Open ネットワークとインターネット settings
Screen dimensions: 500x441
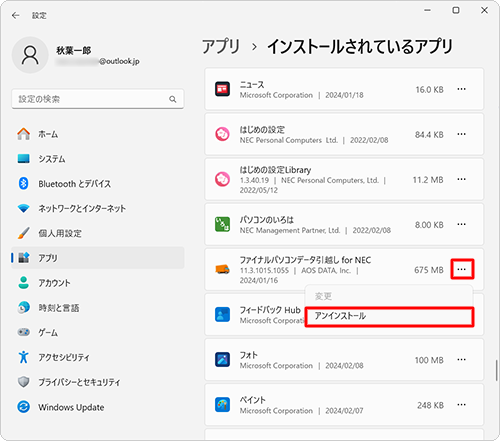pyautogui.click(x=98, y=208)
